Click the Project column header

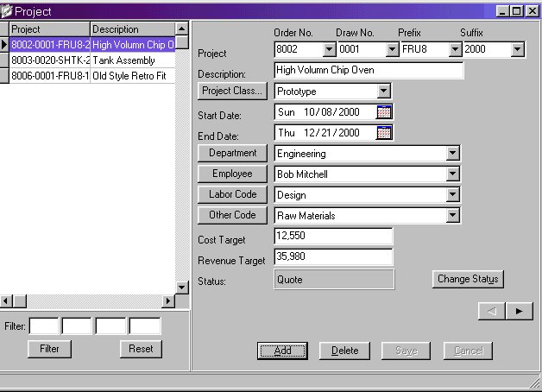tap(49, 29)
